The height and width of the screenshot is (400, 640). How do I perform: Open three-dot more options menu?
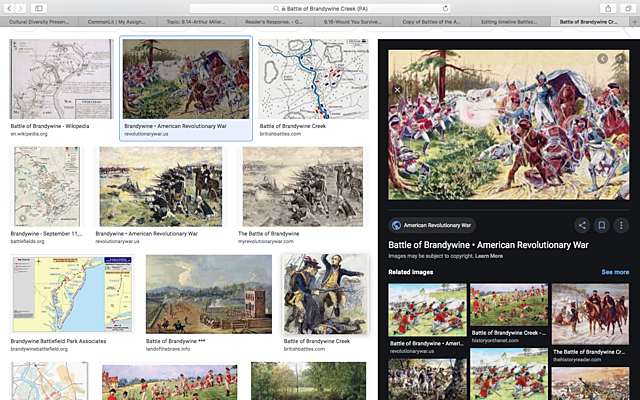click(621, 225)
